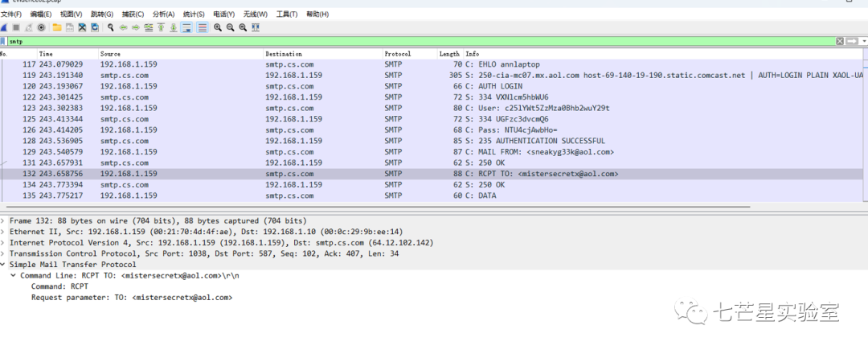Open the 电话(Y) menu
The height and width of the screenshot is (350, 868).
[223, 14]
